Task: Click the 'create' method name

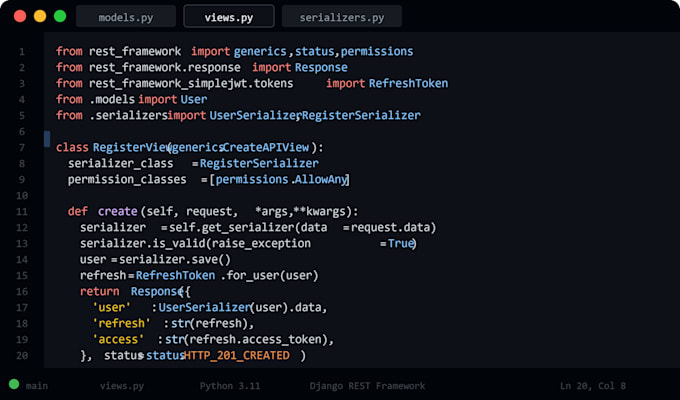Action: tap(118, 212)
